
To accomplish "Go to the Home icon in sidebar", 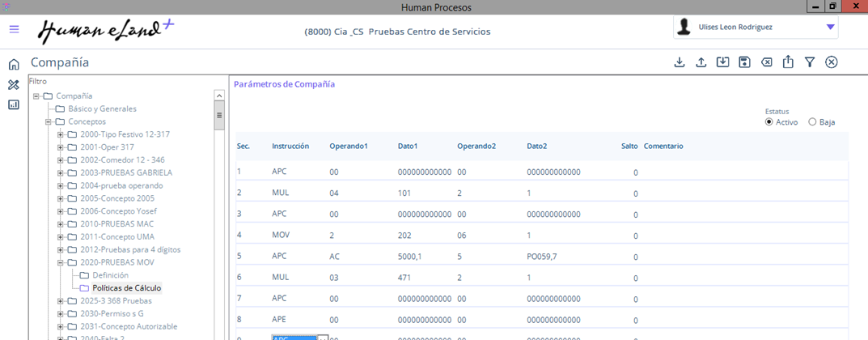I will (x=14, y=65).
